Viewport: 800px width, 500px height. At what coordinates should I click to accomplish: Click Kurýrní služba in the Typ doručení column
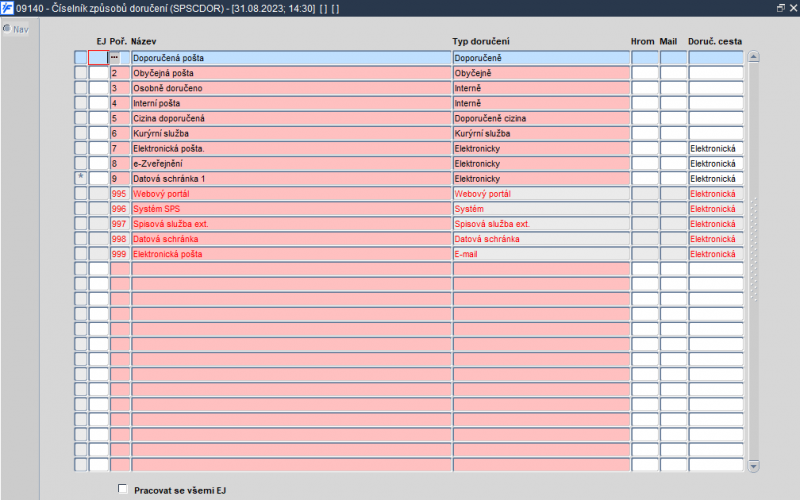coord(541,133)
